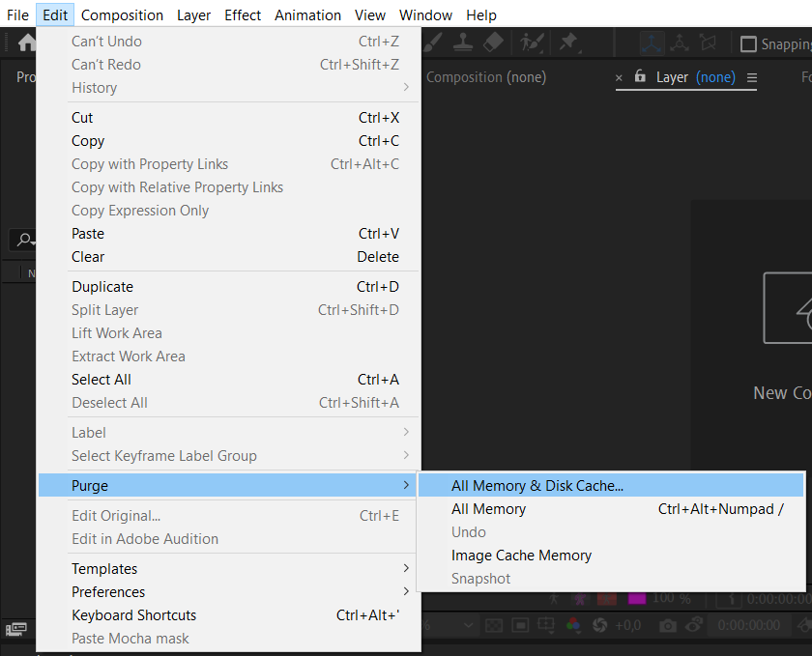812x656 pixels.
Task: Activate View Axis mode
Action: (708, 43)
